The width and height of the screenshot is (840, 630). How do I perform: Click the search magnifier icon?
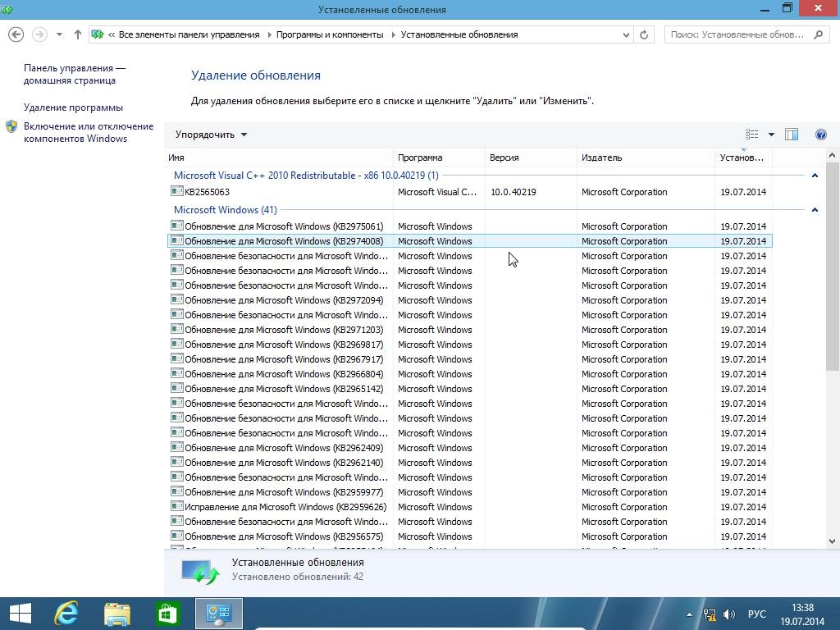click(818, 34)
